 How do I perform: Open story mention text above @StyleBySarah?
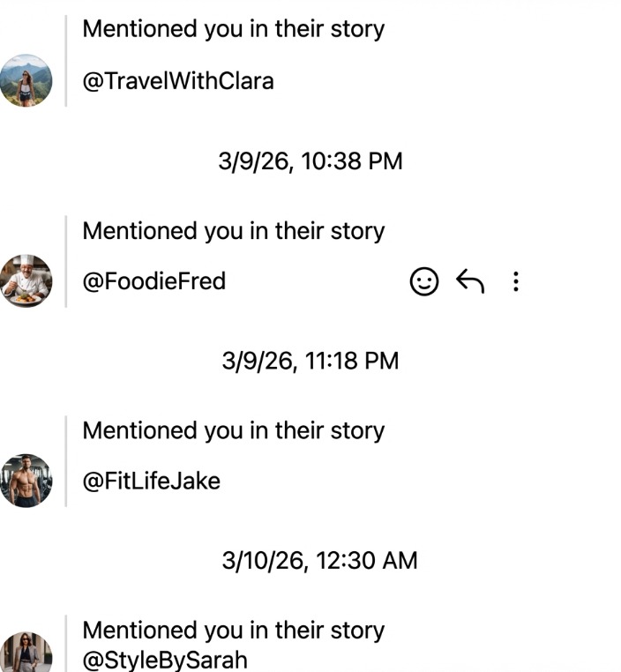(x=234, y=631)
